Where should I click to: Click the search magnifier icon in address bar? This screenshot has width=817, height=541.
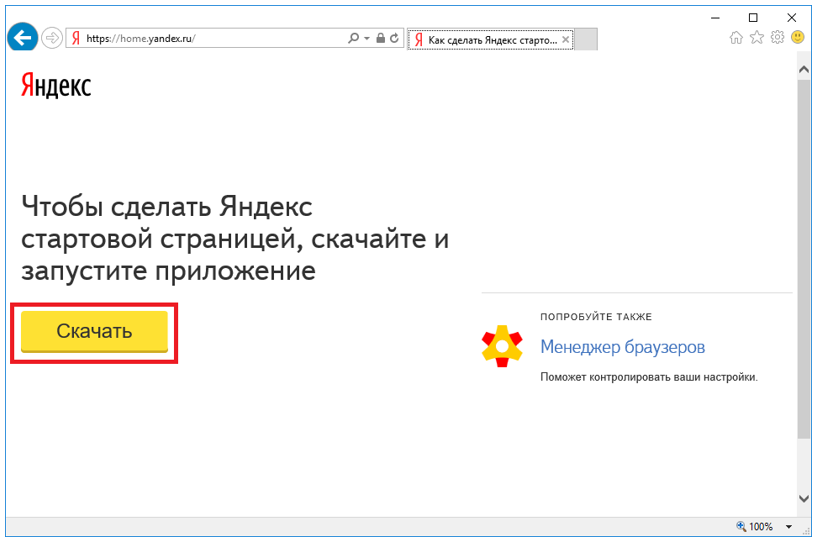point(353,38)
